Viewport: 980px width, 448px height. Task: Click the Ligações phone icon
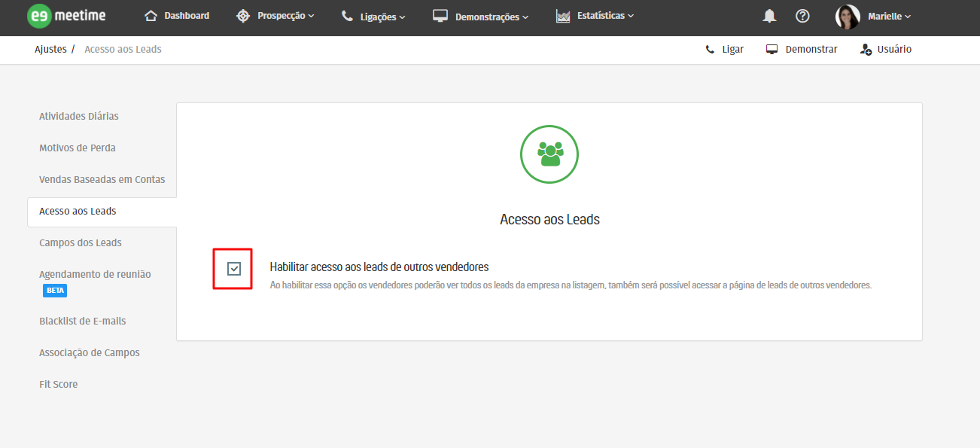[347, 16]
